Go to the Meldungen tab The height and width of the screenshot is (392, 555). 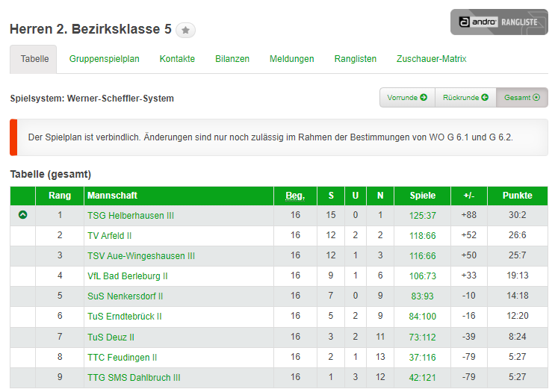pyautogui.click(x=292, y=59)
